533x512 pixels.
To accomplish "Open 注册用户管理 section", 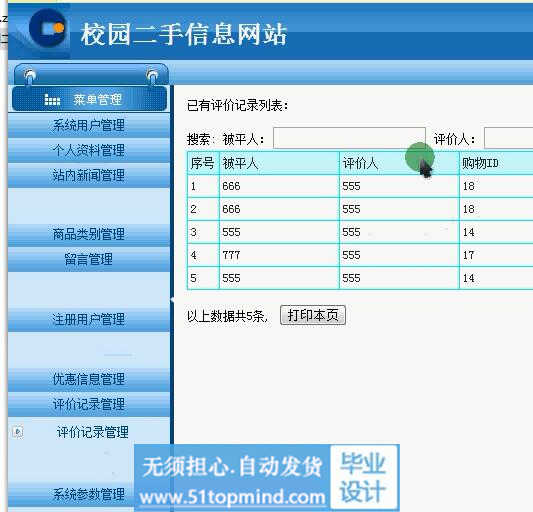I will pyautogui.click(x=89, y=320).
